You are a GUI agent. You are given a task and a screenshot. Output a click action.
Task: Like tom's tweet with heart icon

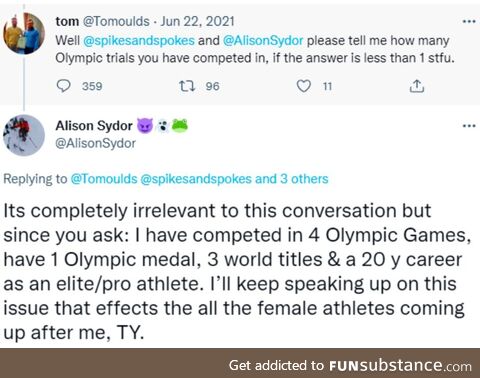pyautogui.click(x=304, y=86)
